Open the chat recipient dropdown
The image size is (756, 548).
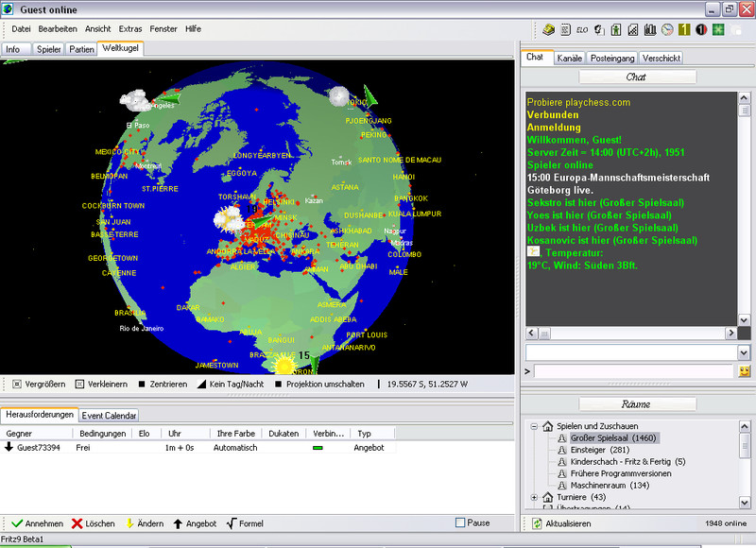click(x=744, y=352)
